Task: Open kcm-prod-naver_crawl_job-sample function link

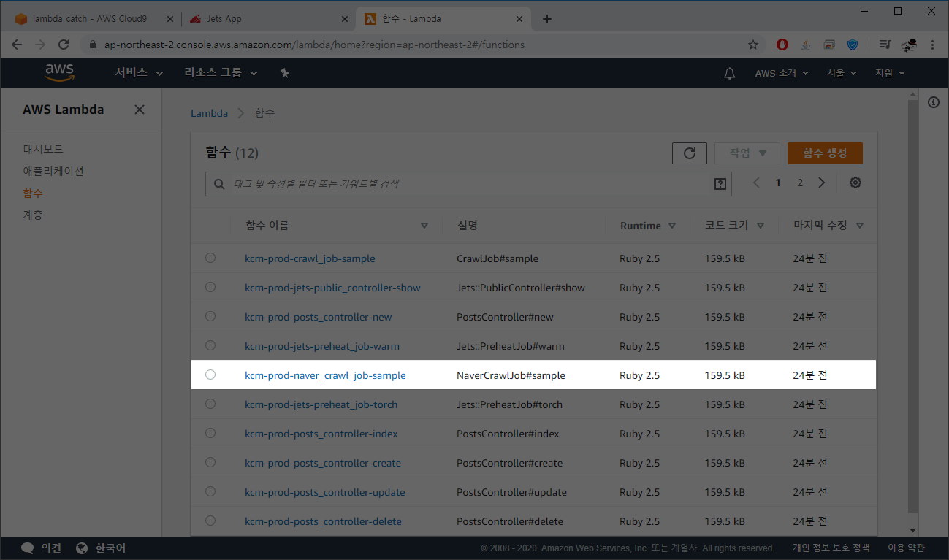Action: coord(325,375)
